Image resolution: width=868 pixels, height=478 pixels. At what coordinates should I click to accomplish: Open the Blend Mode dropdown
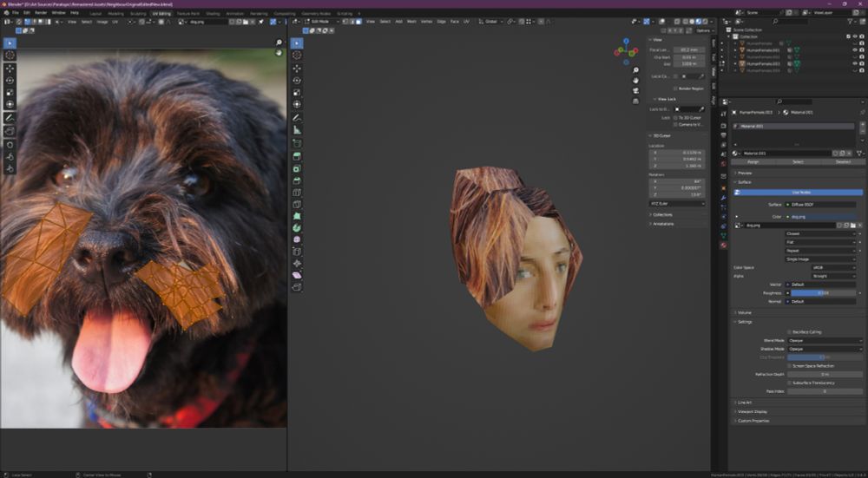pos(825,341)
